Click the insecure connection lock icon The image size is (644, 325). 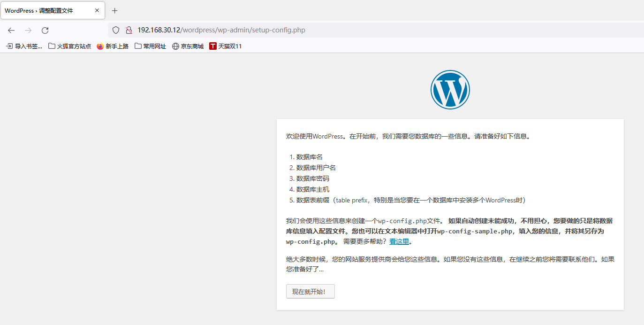point(129,30)
